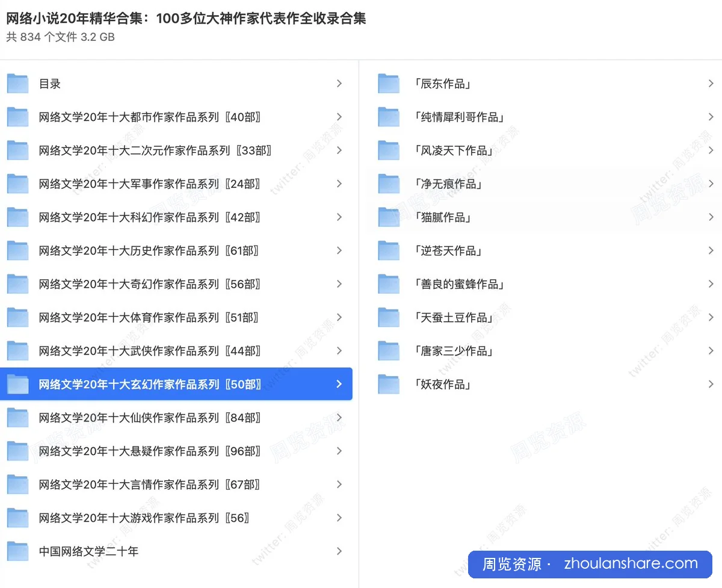Click the folder icon for 「善良的蜜蜂作品」
The image size is (722, 588).
point(389,284)
